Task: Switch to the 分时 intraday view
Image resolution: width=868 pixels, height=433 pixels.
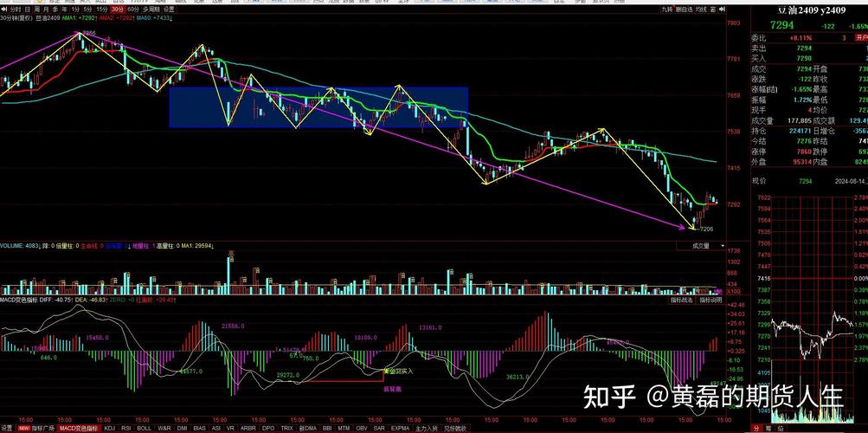Action: coord(16,10)
